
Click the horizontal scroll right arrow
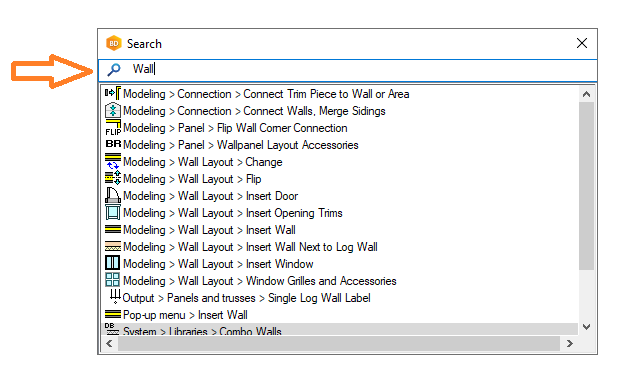[569, 344]
